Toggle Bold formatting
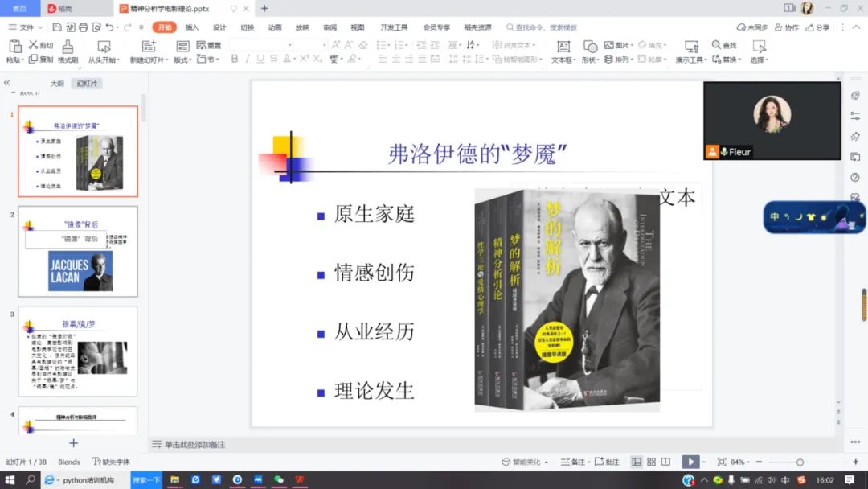Viewport: 868px width, 489px height. [235, 59]
